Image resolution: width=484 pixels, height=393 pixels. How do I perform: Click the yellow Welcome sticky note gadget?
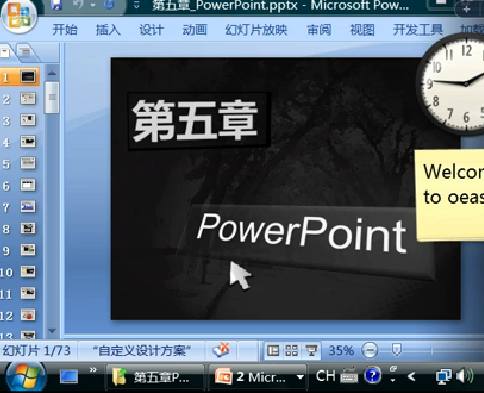(x=449, y=195)
